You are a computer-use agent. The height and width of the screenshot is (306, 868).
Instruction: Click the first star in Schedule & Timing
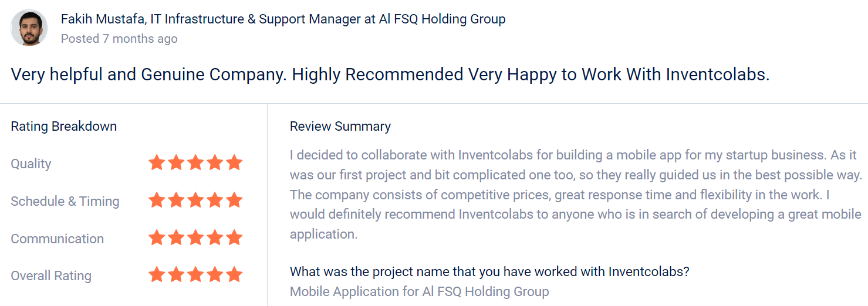[x=157, y=200]
